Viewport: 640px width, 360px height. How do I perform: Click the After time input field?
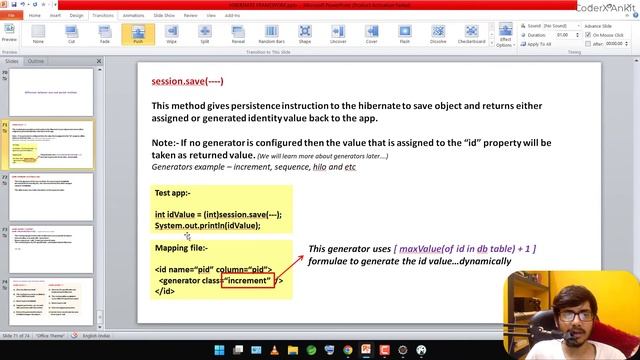[614, 44]
